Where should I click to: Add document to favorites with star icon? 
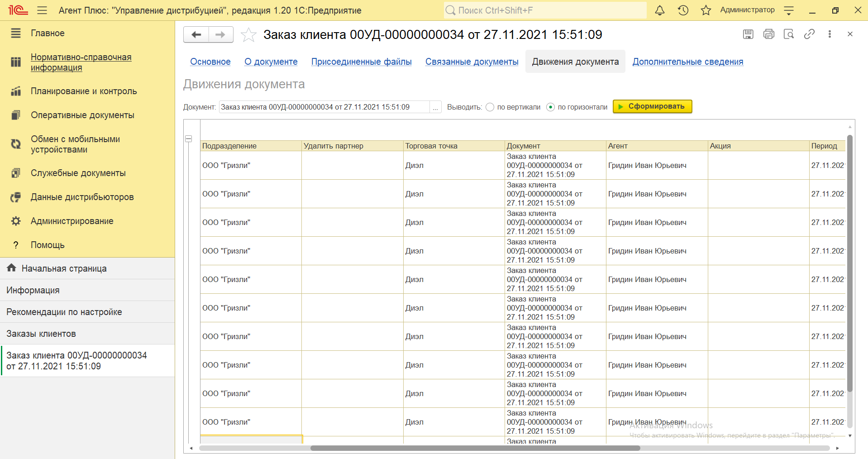pyautogui.click(x=248, y=35)
